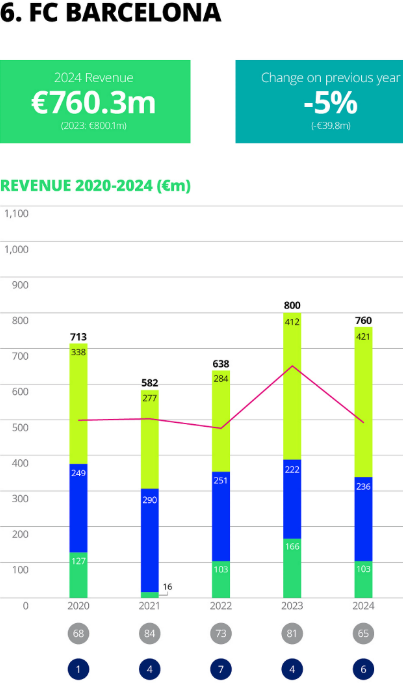Image resolution: width=403 pixels, height=683 pixels.
Task: Click the REVENUE 2020-2024 (€m) chart title
Action: pos(95,186)
